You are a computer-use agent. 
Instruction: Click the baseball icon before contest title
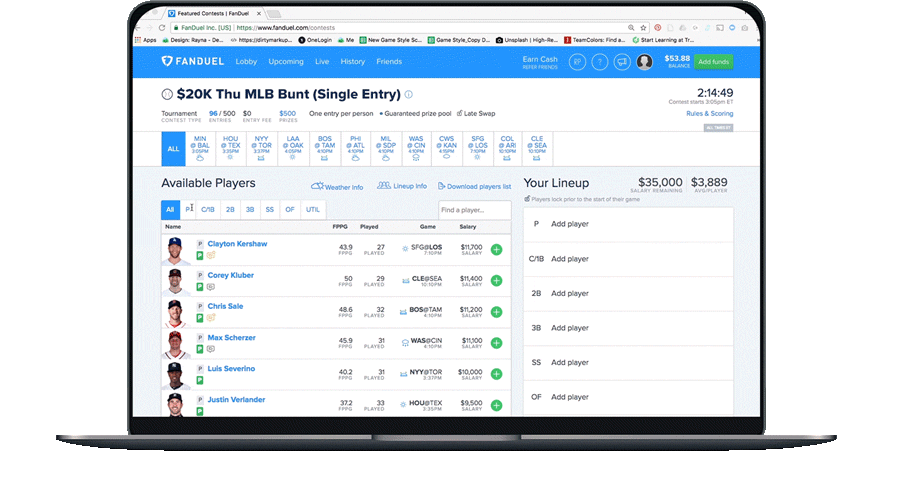pyautogui.click(x=167, y=94)
